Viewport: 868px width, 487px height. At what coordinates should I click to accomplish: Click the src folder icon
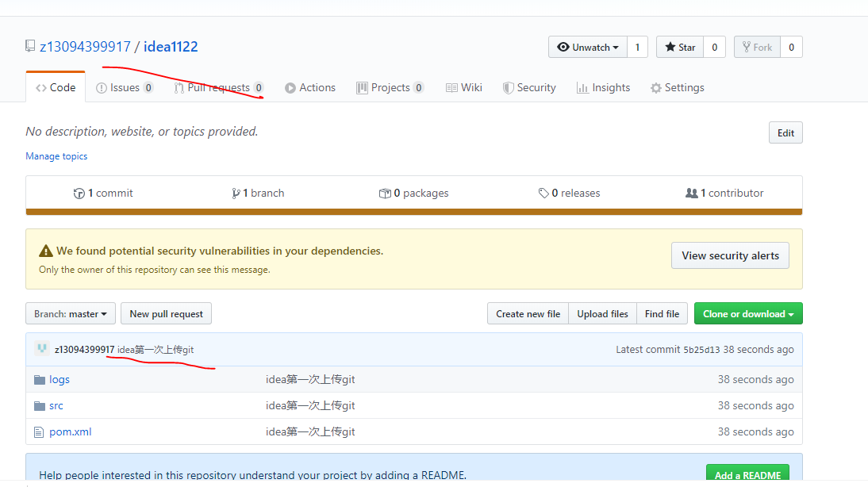pos(40,405)
